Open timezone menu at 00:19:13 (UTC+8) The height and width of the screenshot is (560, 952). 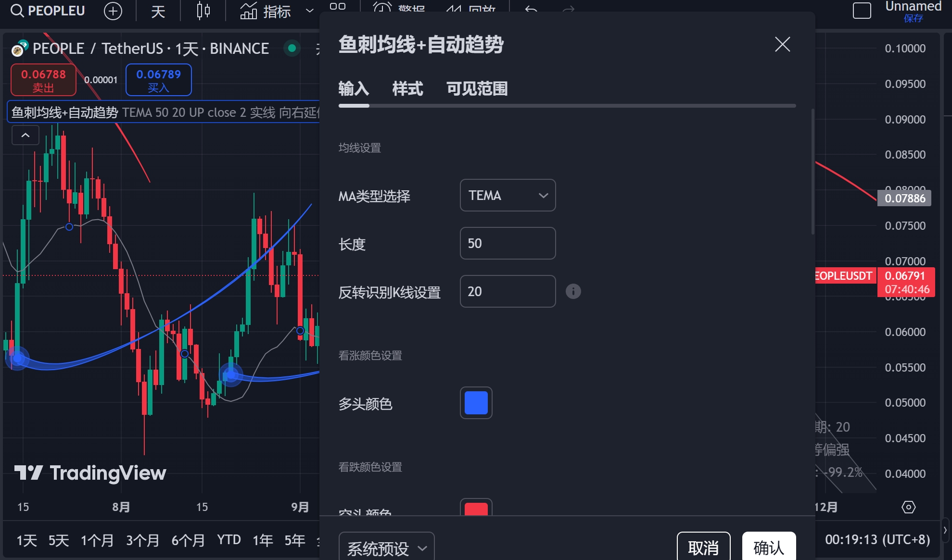point(877,540)
